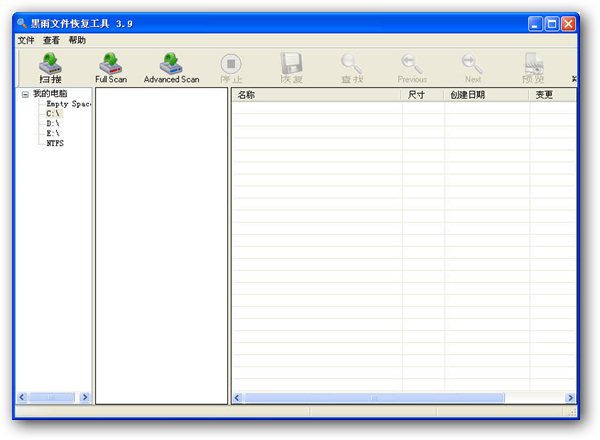Launch Advanced Scan
Viewport: 600px width, 440px height.
point(171,67)
